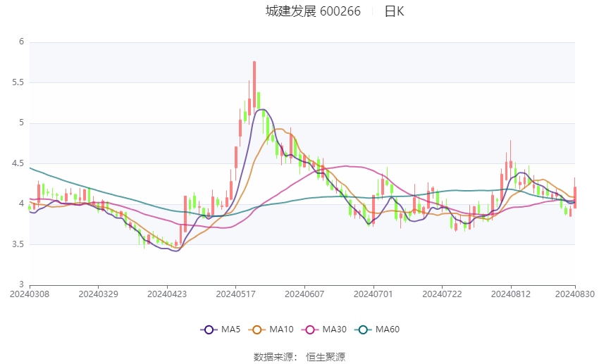Click the 20240308 date axis label
Screen dimensions: 599x364
30,294
